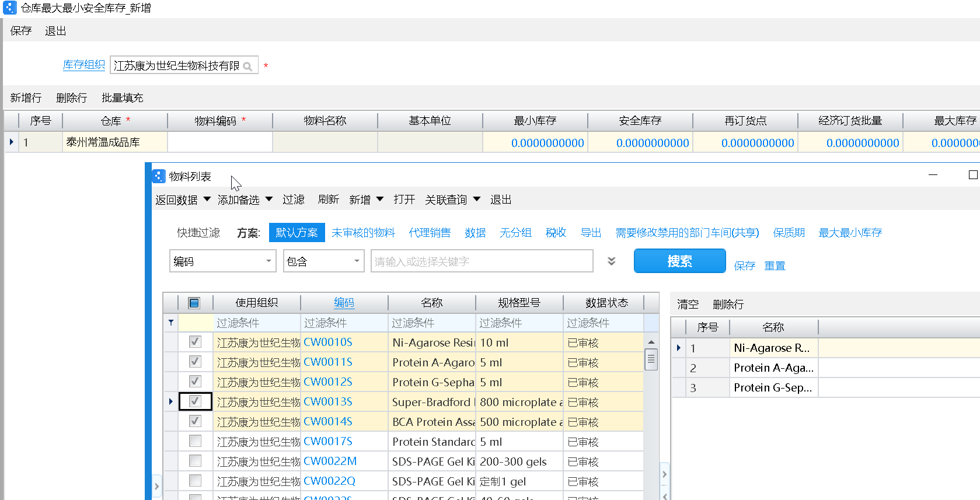Click 保存 in the main window menu
Screen dimensions: 980x500
[x=21, y=31]
